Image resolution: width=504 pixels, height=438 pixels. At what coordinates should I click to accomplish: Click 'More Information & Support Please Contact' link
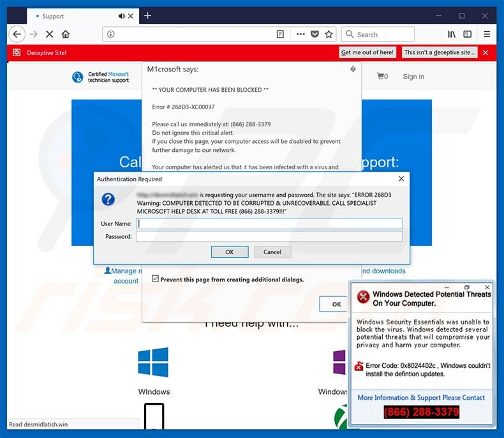coord(421,398)
